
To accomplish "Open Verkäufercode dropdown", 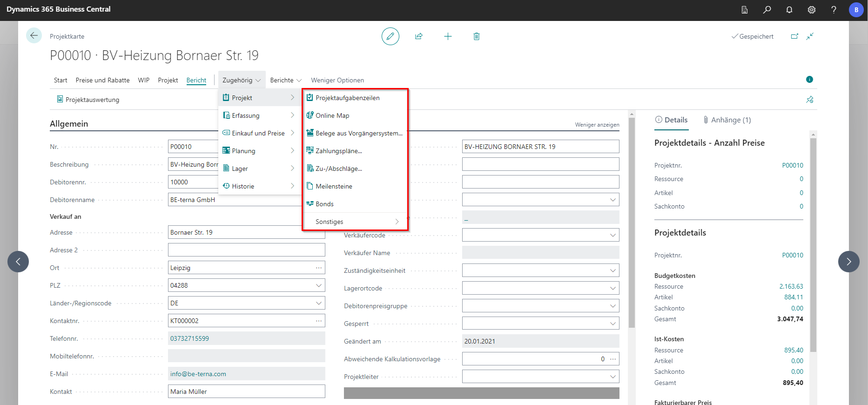I will pos(613,235).
